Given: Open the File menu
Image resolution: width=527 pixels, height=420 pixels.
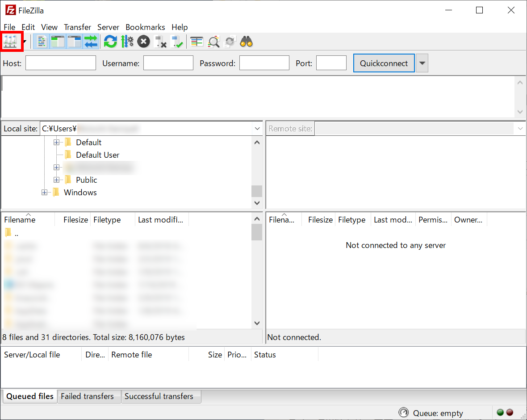Looking at the screenshot, I should tap(9, 27).
